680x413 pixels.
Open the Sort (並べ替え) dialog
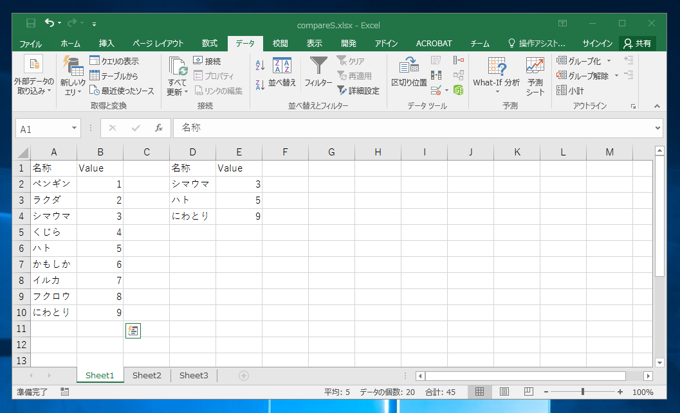tap(282, 72)
